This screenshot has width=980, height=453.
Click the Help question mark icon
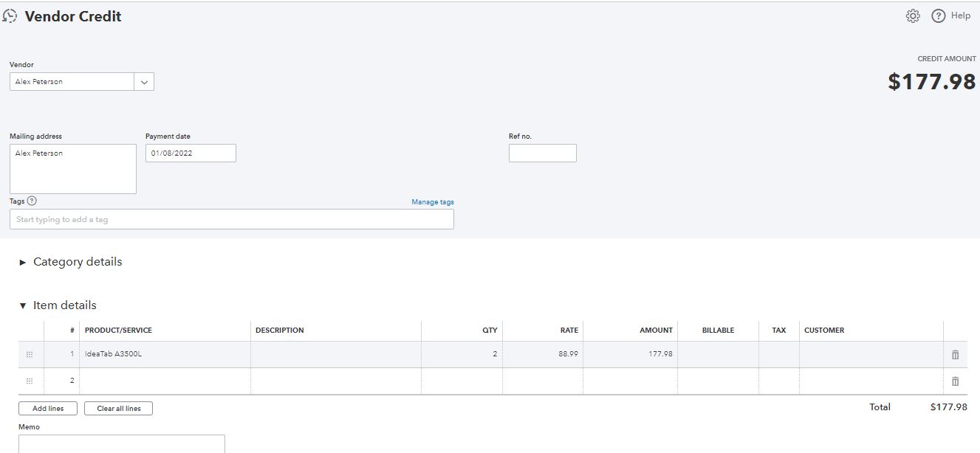[x=939, y=16]
